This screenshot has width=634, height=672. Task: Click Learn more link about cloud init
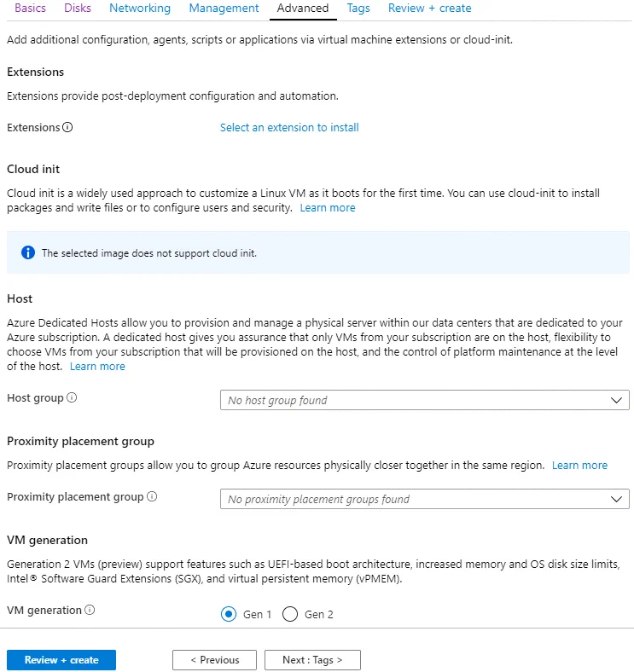pyautogui.click(x=328, y=208)
